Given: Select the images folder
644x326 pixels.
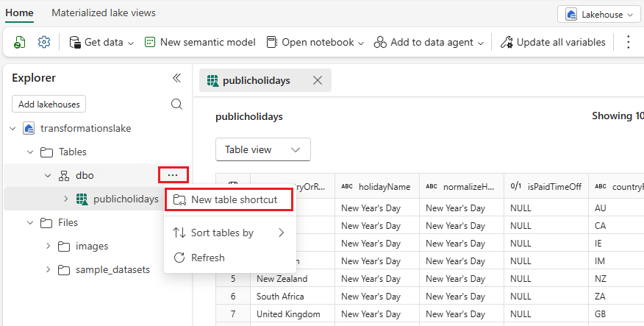Looking at the screenshot, I should 92,247.
